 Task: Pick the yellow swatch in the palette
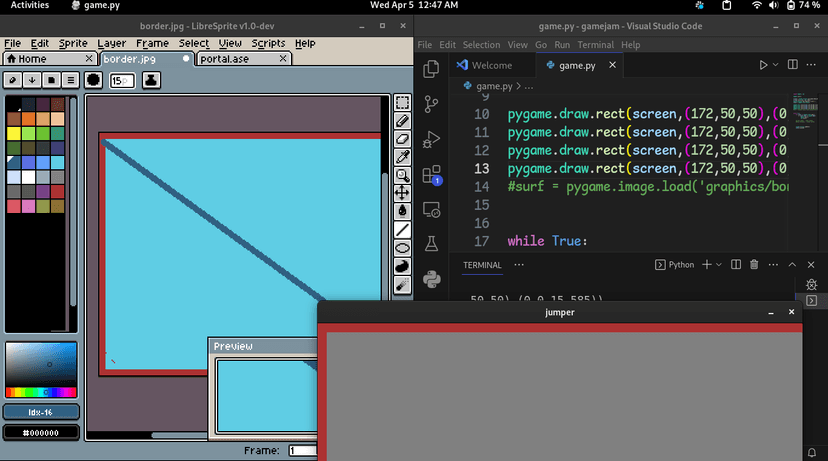click(x=14, y=133)
